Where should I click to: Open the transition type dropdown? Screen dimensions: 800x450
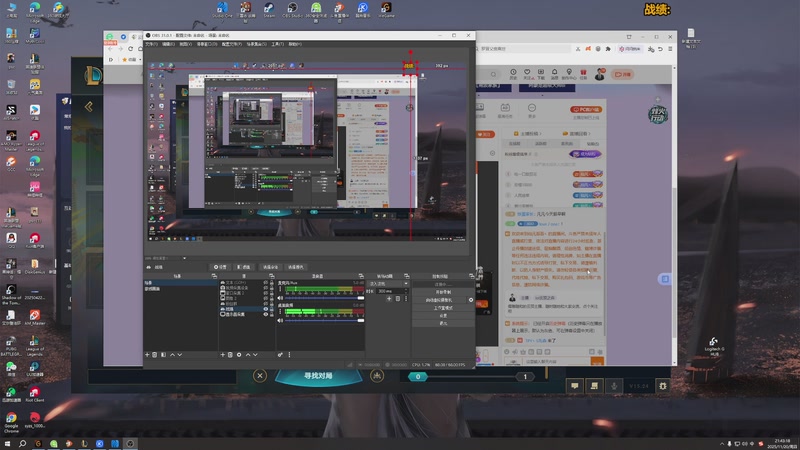(389, 284)
